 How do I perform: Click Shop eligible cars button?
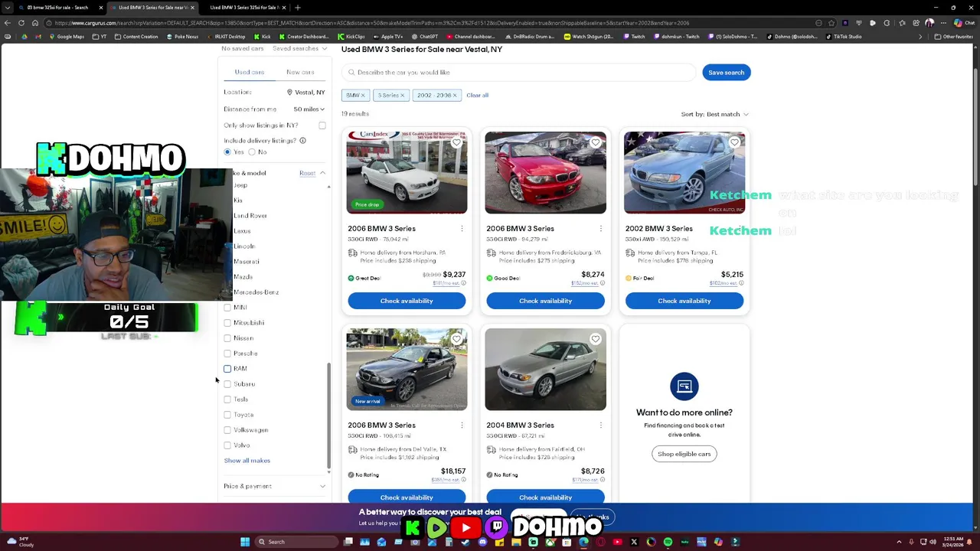coord(684,454)
